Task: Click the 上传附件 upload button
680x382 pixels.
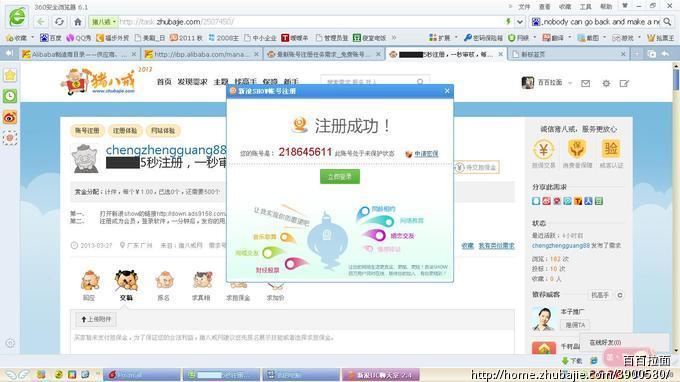Action: (96, 319)
